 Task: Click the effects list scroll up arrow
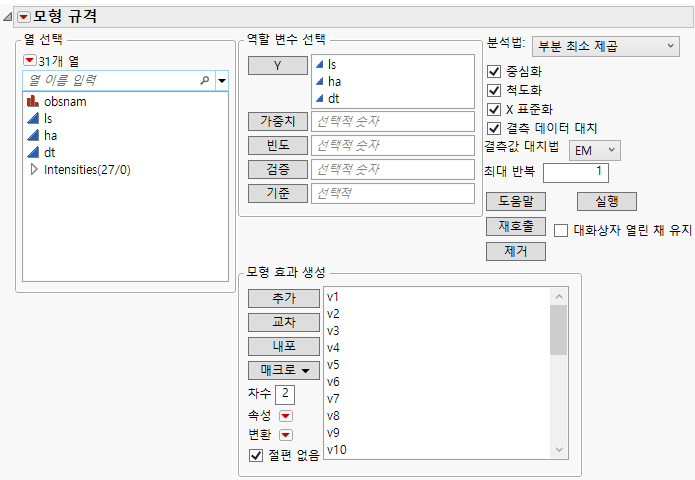click(559, 297)
